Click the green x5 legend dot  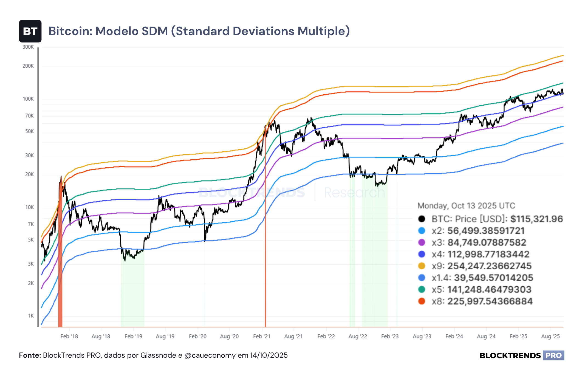(422, 289)
